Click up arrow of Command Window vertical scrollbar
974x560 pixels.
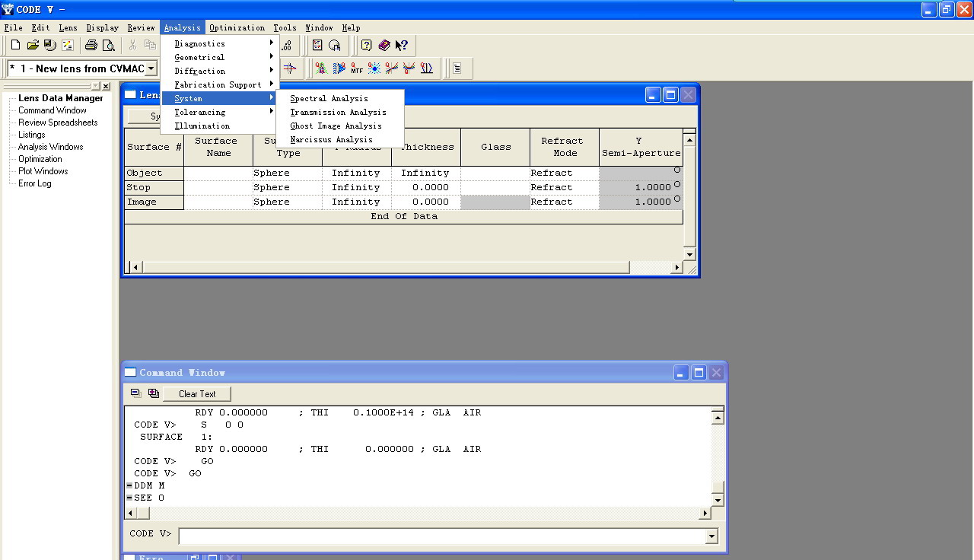coord(718,417)
